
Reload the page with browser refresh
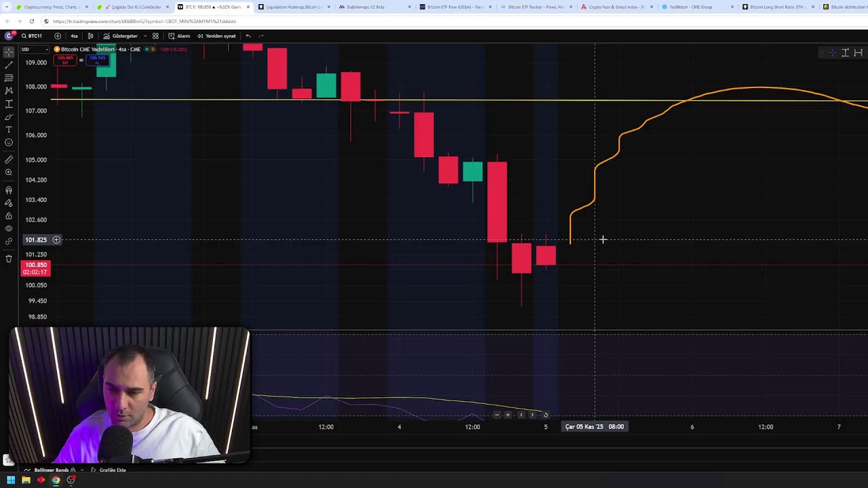pos(32,21)
